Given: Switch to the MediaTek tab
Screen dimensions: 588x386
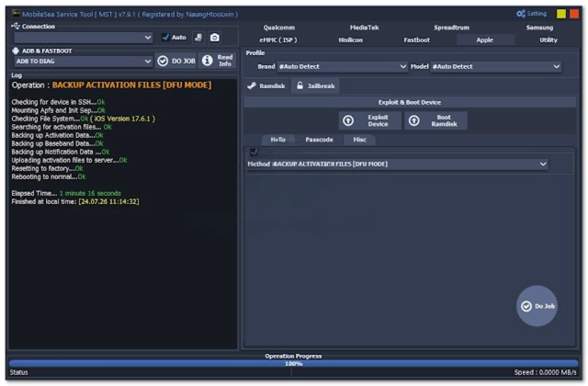Looking at the screenshot, I should 364,28.
